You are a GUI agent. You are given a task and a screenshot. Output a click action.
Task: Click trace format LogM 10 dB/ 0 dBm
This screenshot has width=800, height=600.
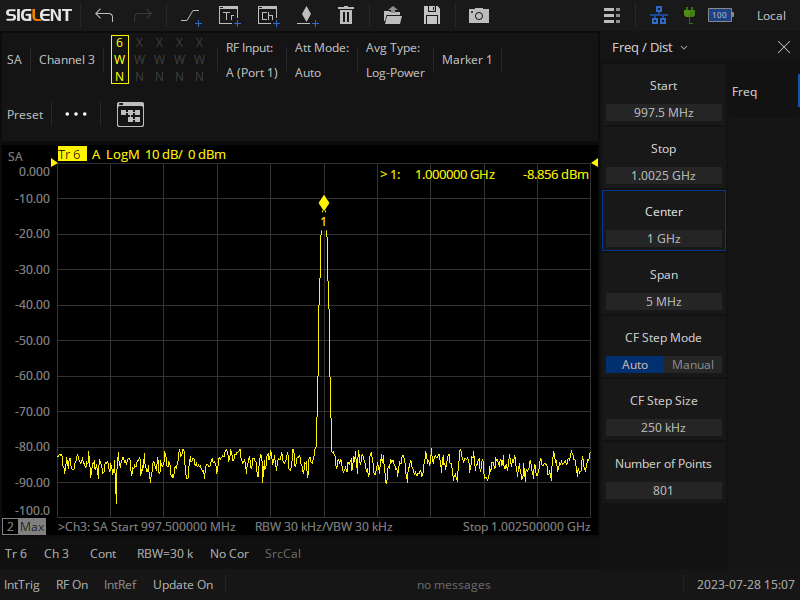[x=166, y=154]
